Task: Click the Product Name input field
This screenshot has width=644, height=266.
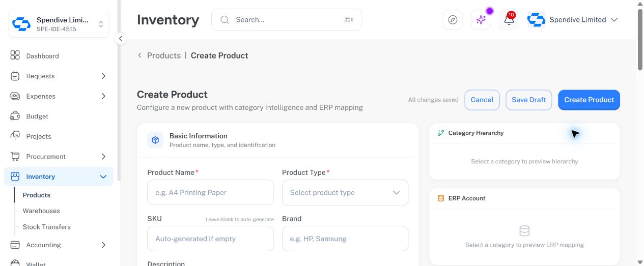Action: click(211, 193)
